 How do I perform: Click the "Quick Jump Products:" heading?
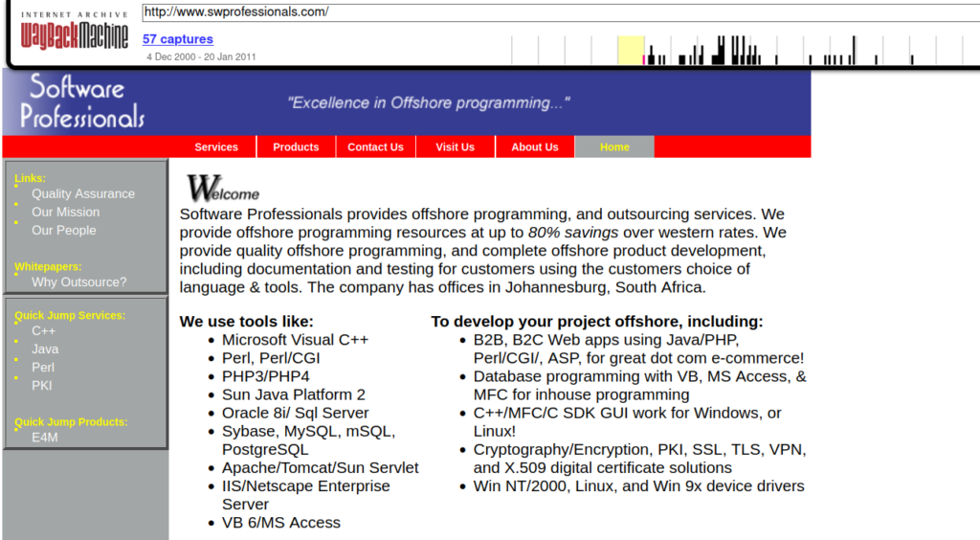[x=71, y=422]
